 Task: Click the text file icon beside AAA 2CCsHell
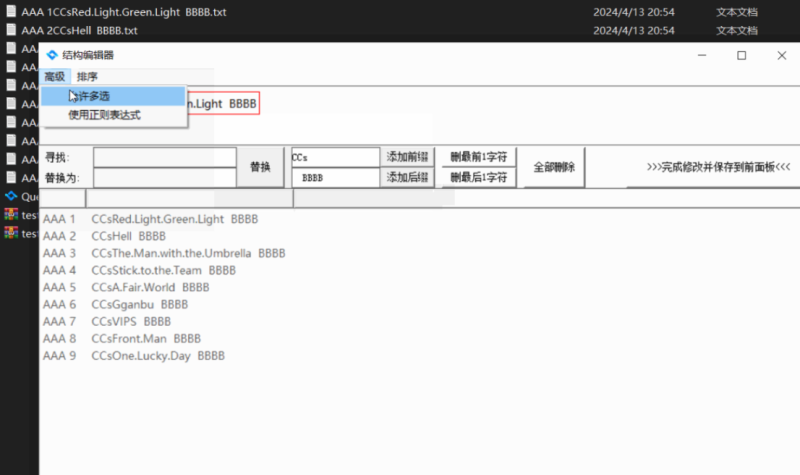(x=11, y=31)
